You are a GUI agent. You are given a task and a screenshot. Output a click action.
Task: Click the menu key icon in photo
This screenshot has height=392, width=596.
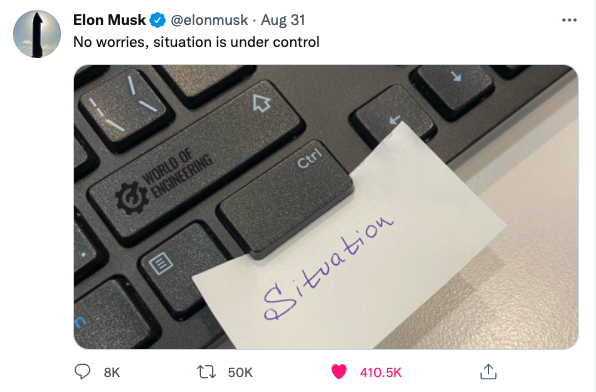click(161, 263)
